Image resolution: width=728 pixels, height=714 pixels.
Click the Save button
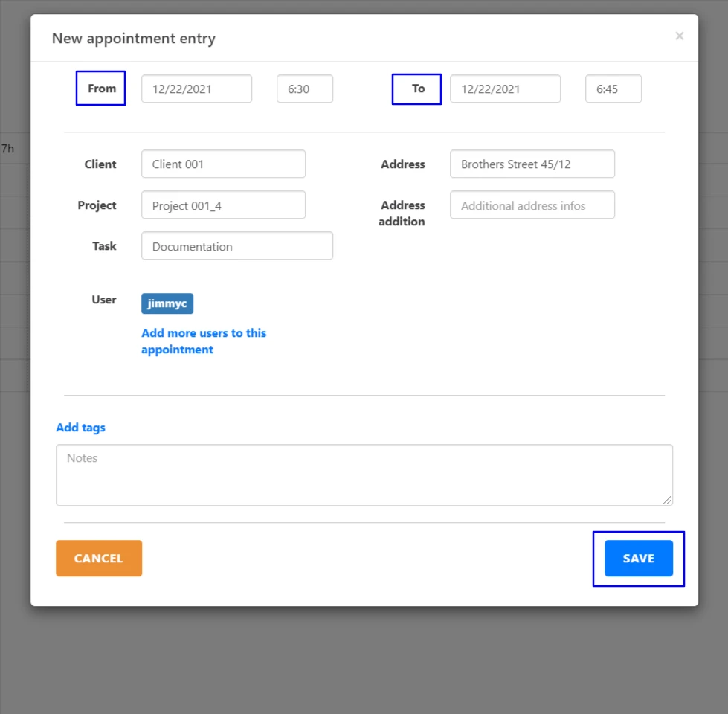[638, 558]
